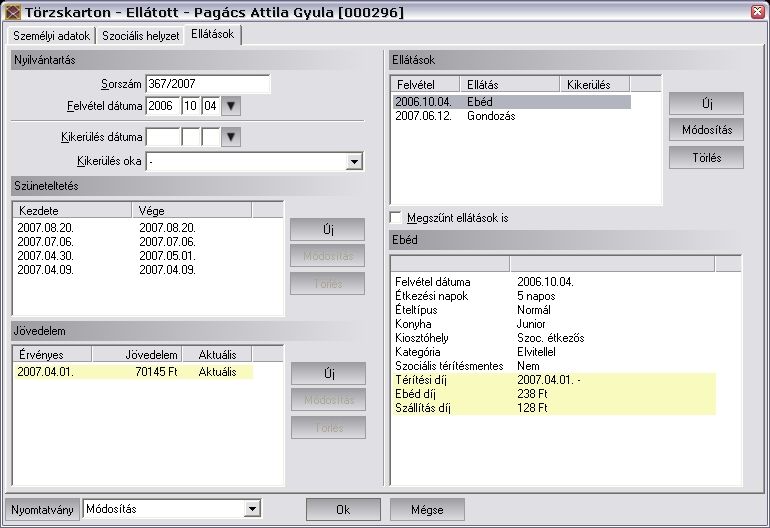Click the Nyomtatvány button
770x528 pixels.
pos(42,509)
